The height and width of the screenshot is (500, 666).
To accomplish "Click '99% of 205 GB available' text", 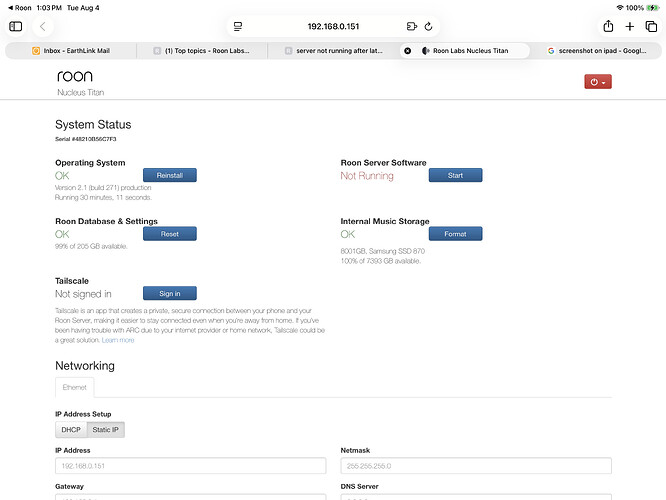I will click(x=91, y=246).
